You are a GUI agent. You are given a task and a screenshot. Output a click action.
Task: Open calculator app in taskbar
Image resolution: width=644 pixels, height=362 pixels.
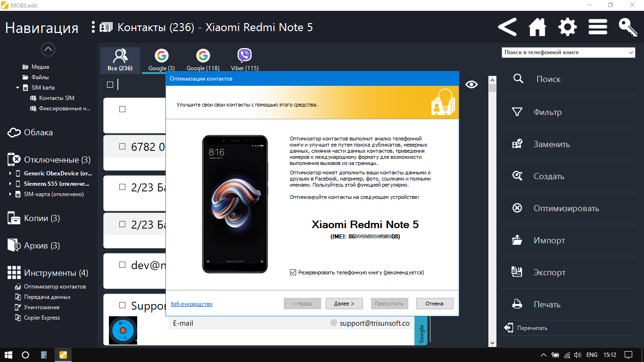pos(44,354)
